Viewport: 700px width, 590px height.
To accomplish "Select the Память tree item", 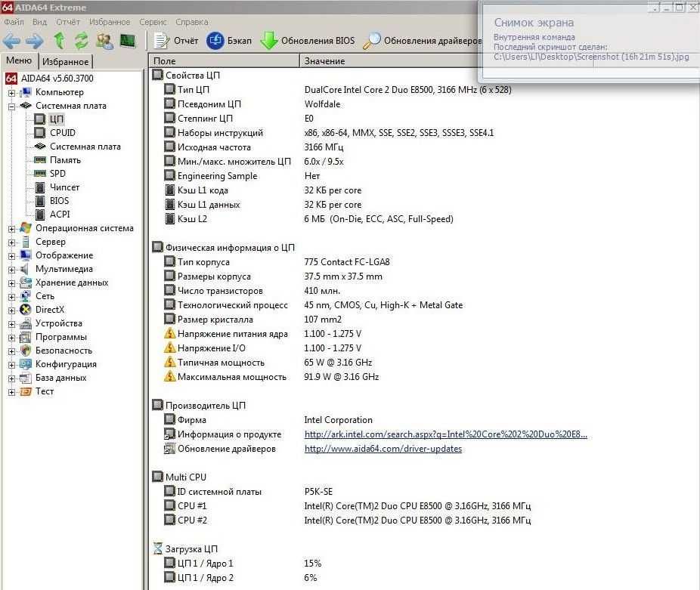I will coord(65,159).
